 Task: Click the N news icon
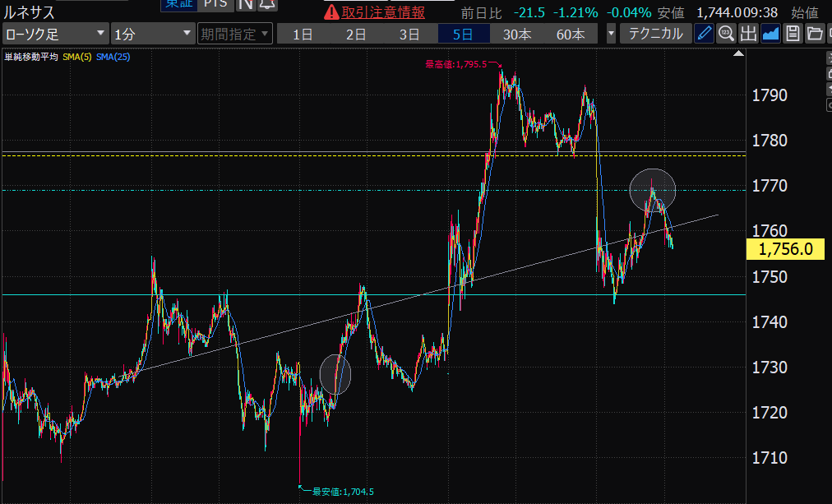pyautogui.click(x=245, y=5)
